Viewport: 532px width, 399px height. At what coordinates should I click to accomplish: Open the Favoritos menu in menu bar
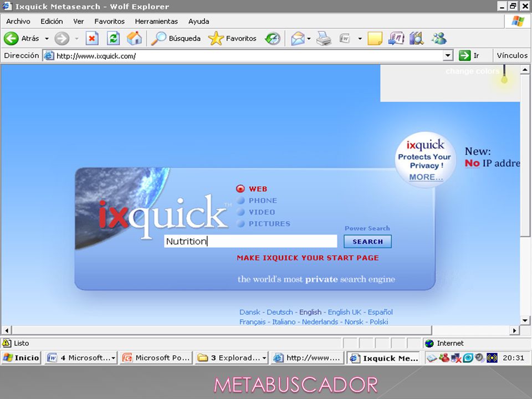pos(109,22)
